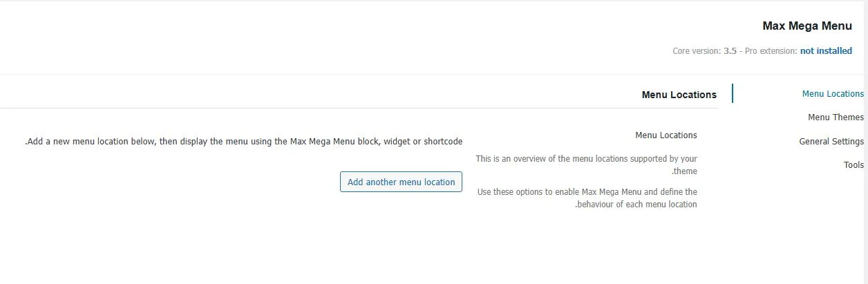Click the Add another menu location button

point(401,182)
